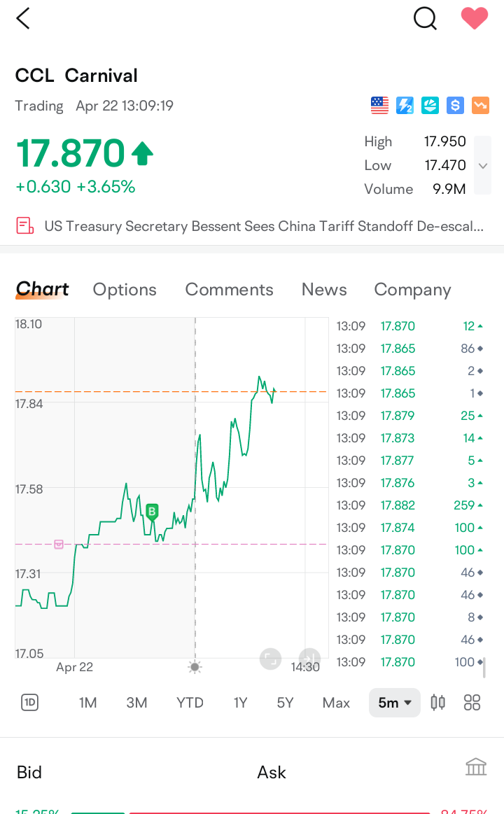Tap the US flag market icon
The image size is (504, 814).
click(x=379, y=106)
